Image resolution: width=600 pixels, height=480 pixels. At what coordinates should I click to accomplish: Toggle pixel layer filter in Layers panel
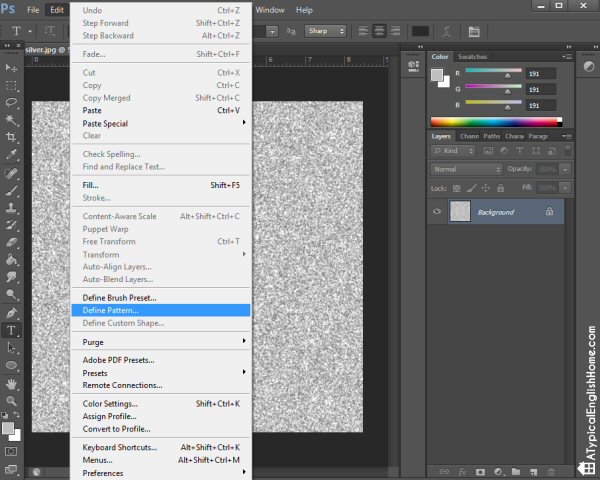click(x=488, y=151)
